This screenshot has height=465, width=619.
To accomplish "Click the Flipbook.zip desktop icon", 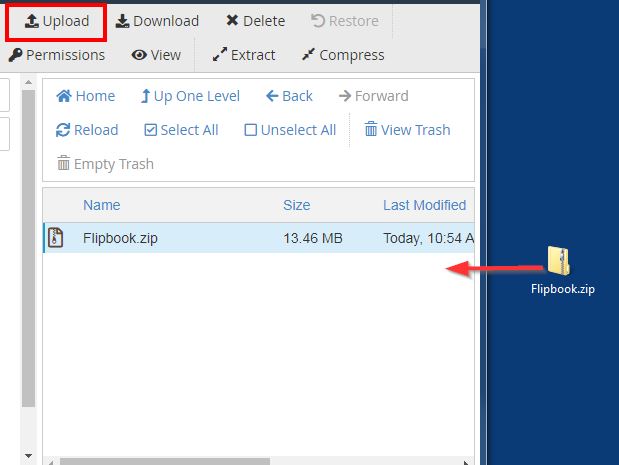I will coord(561,263).
